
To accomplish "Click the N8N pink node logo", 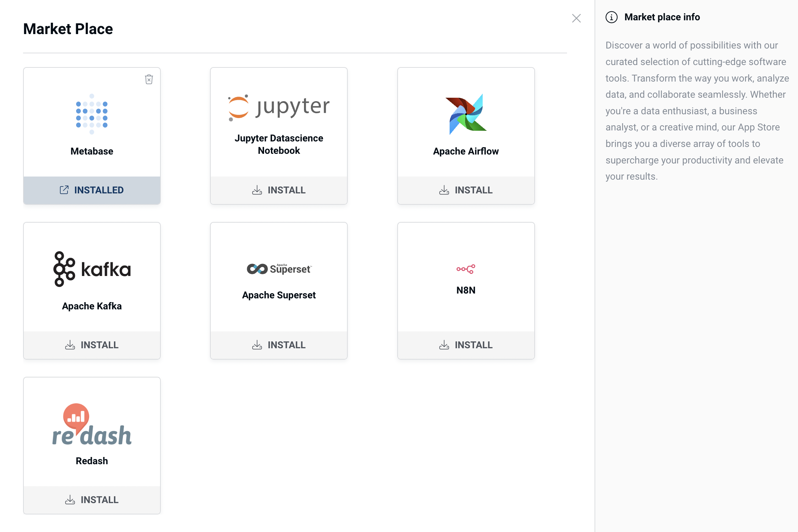I will click(x=465, y=269).
